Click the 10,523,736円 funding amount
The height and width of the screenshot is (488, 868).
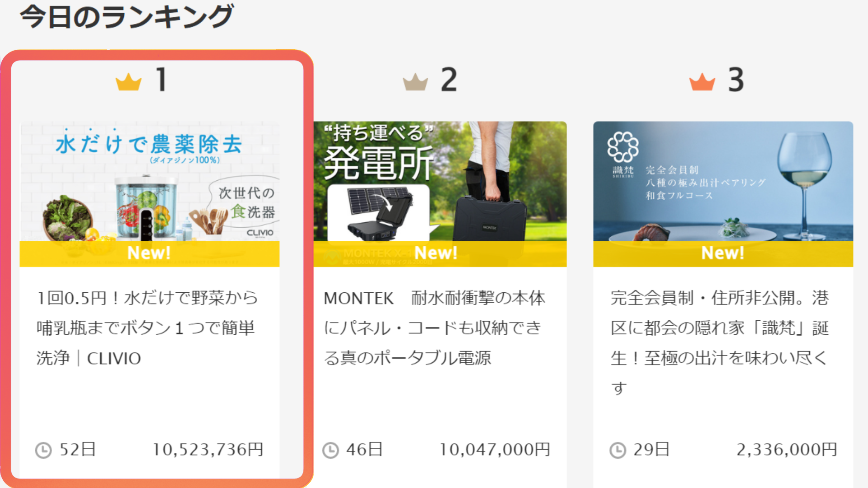(208, 450)
